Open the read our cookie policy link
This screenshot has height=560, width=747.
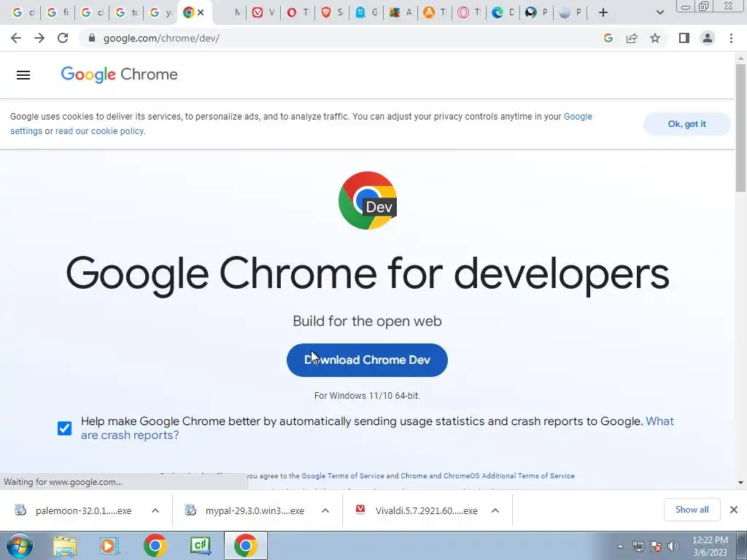99,131
